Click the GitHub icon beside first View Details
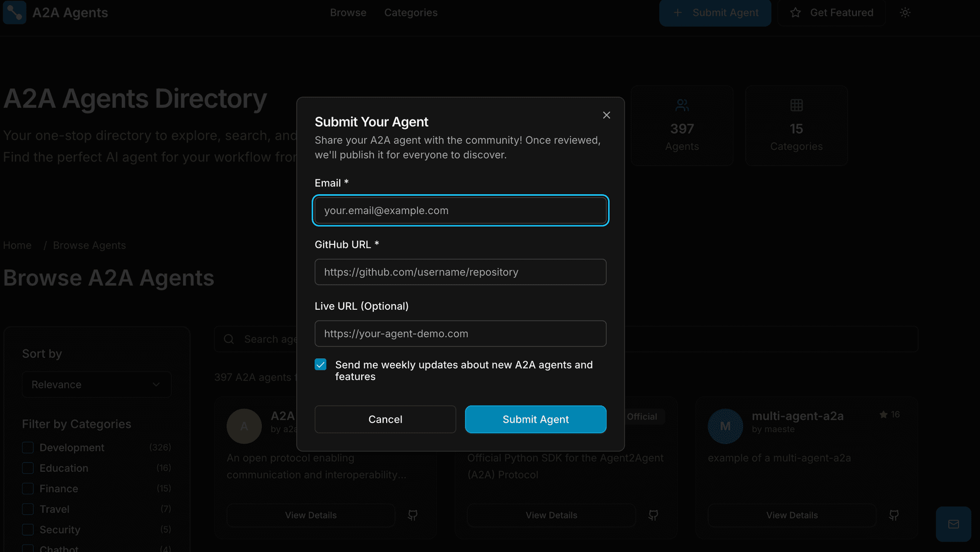 pos(413,515)
